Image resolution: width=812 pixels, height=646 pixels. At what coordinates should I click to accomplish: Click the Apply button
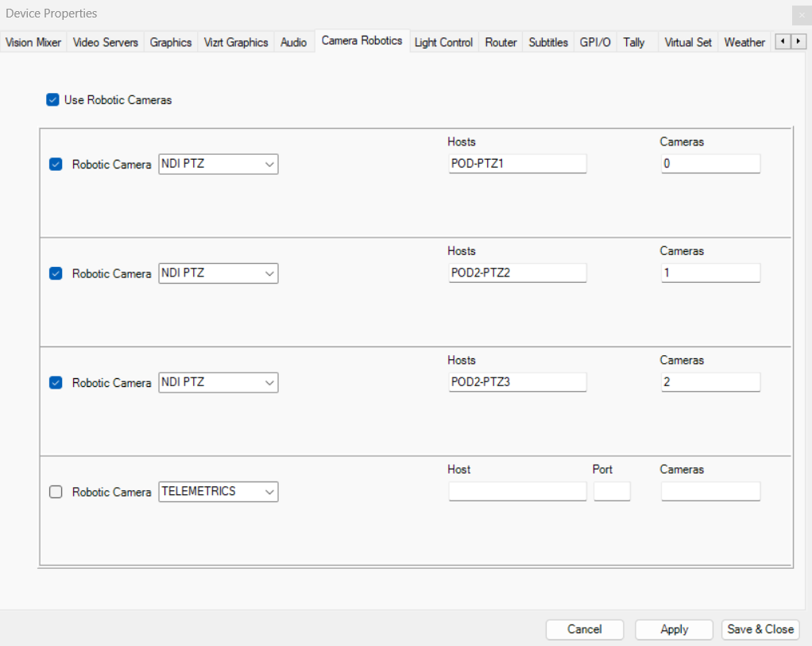pyautogui.click(x=674, y=629)
